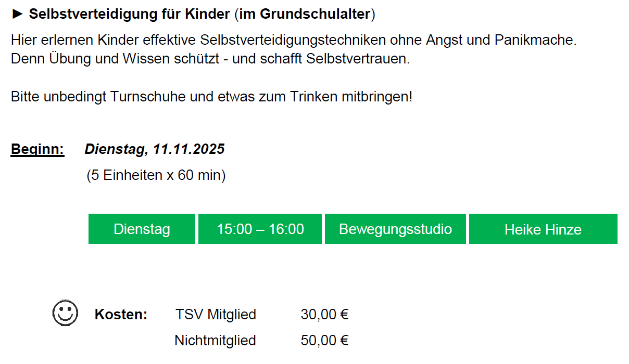Click the text 5 Einheiten x 60 min

[156, 175]
